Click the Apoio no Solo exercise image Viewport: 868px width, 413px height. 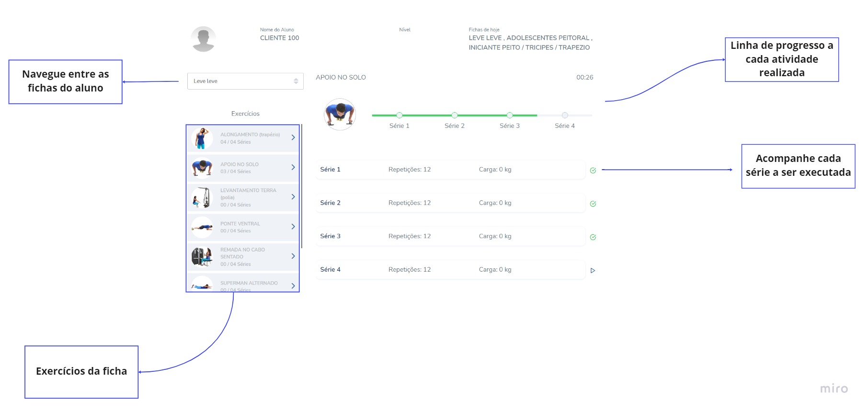click(340, 115)
